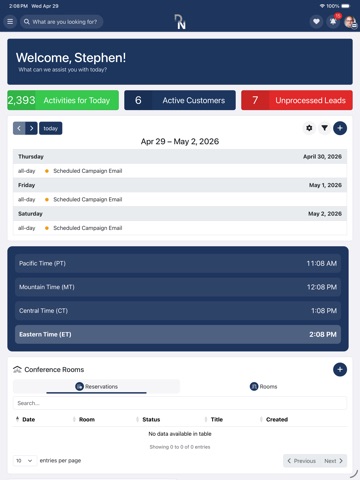Open Unprocessed Leads card
Image resolution: width=360 pixels, height=480 pixels.
(x=297, y=100)
